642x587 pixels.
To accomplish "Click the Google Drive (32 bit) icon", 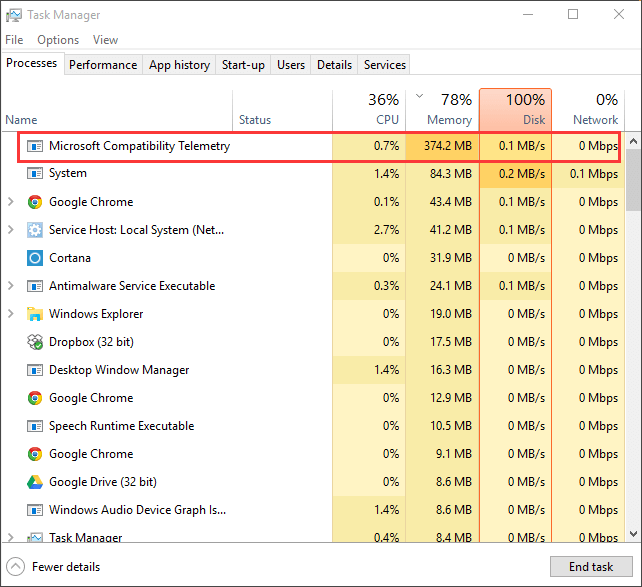I will point(34,482).
